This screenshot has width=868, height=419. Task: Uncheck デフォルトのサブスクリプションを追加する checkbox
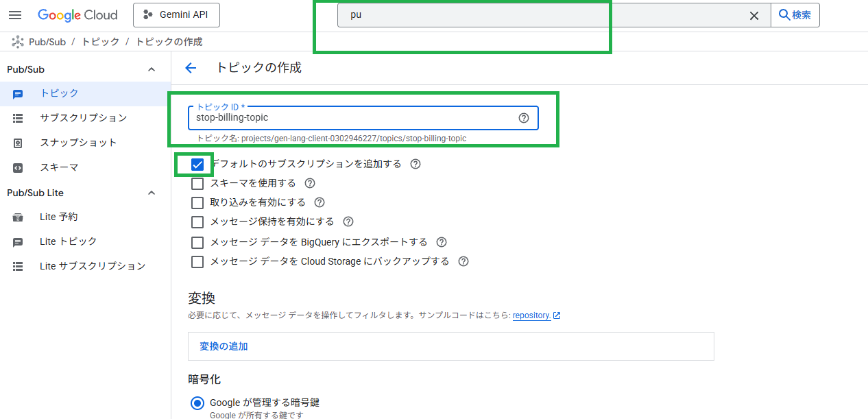click(197, 165)
